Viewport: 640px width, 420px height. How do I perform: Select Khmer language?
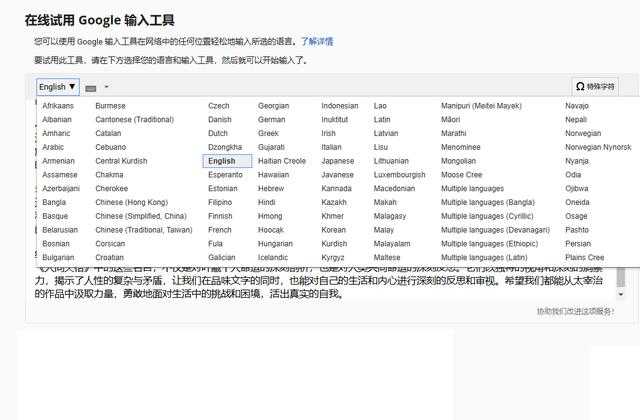pos(333,216)
